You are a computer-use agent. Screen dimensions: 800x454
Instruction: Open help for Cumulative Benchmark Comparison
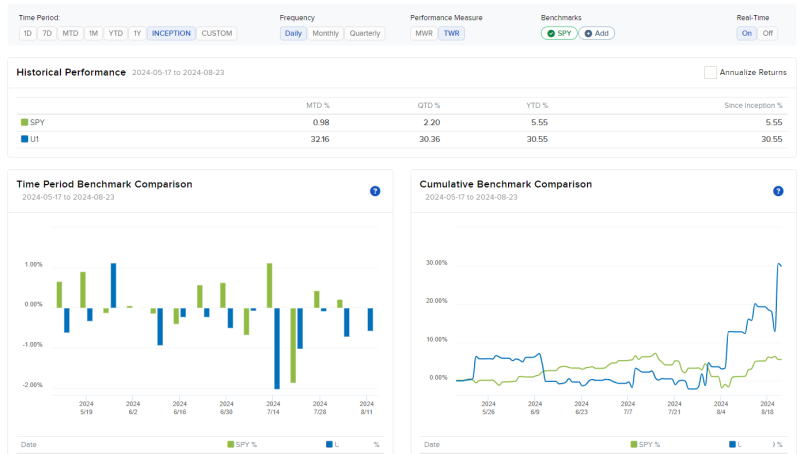pos(778,191)
